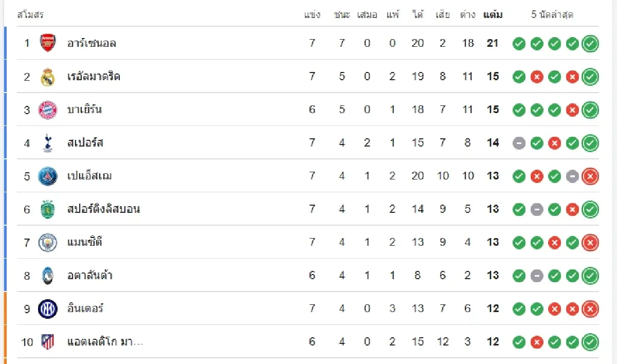Viewport: 617px width, 364px height.
Task: Click the Bayern Munich crest icon
Action: pyautogui.click(x=48, y=110)
